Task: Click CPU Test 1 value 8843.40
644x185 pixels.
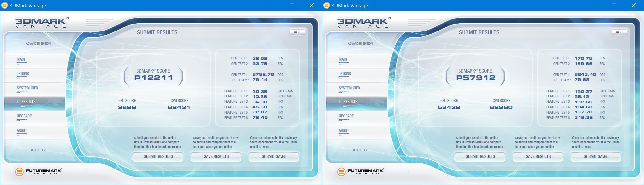Action: (585, 74)
